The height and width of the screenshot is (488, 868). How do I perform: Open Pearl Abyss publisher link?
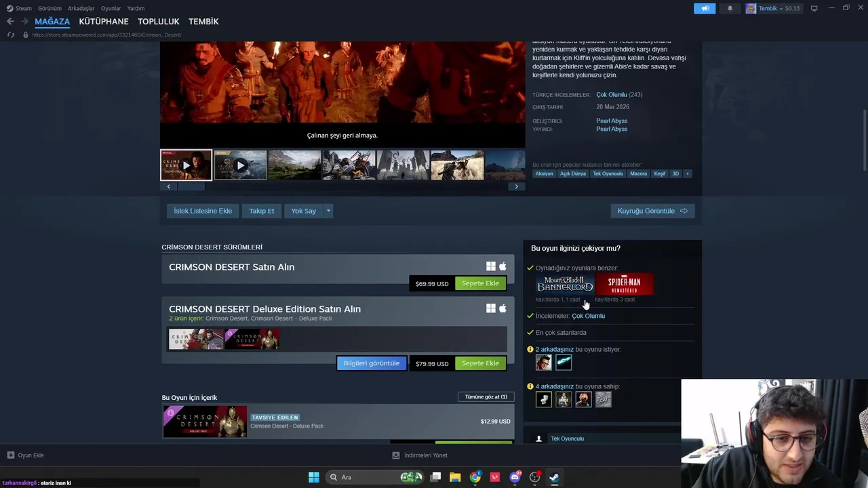click(612, 129)
